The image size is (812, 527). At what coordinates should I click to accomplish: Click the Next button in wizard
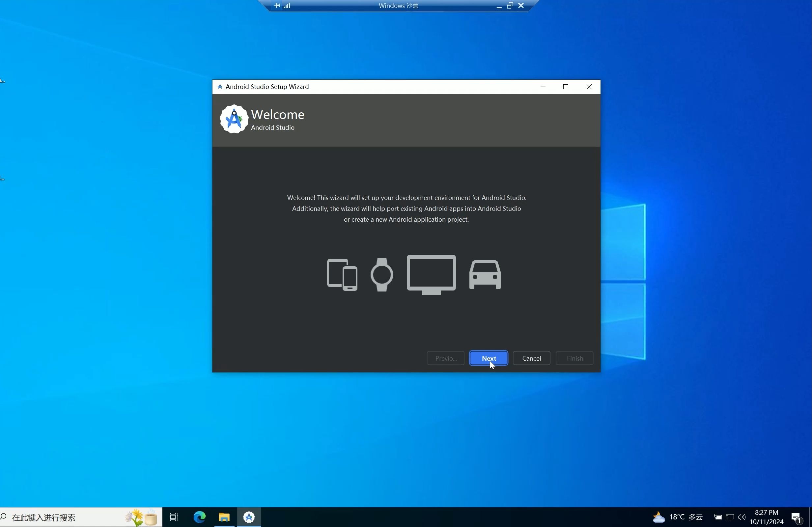(x=488, y=358)
